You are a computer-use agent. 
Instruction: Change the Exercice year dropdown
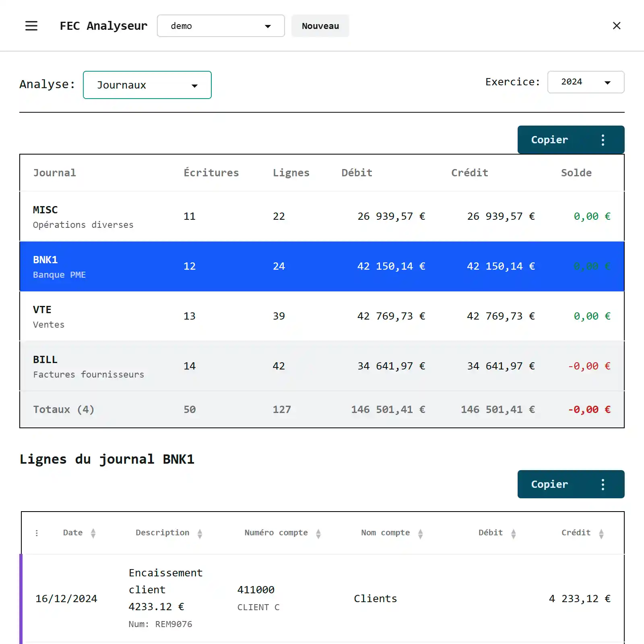586,82
